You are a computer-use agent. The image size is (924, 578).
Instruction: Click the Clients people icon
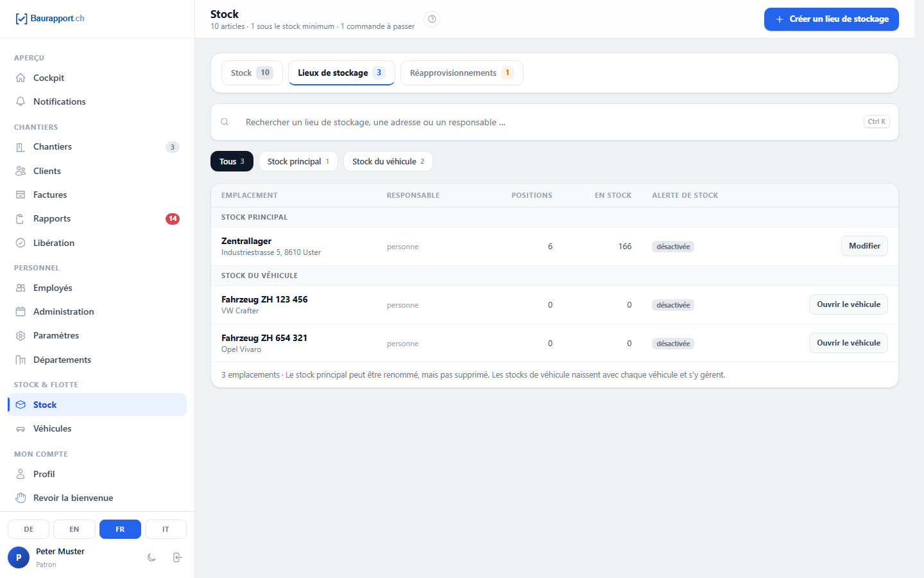[21, 171]
